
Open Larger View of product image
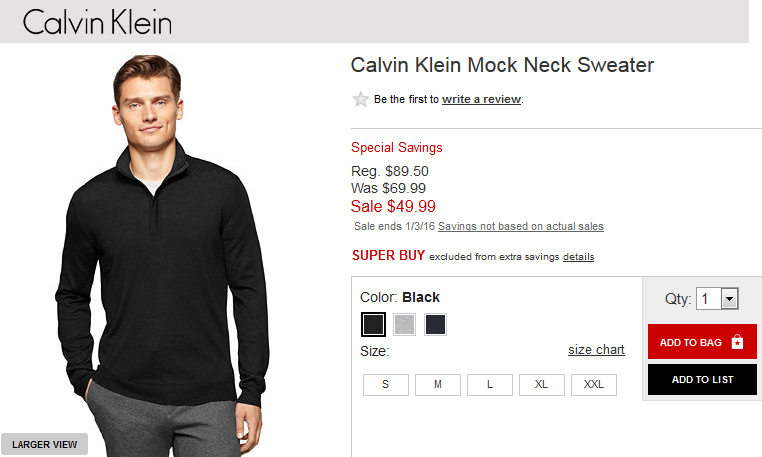click(x=44, y=444)
